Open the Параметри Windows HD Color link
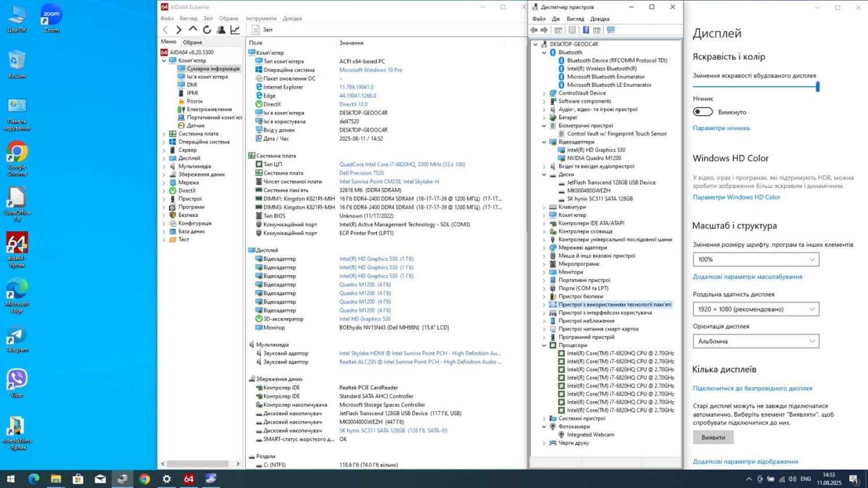 [x=736, y=197]
